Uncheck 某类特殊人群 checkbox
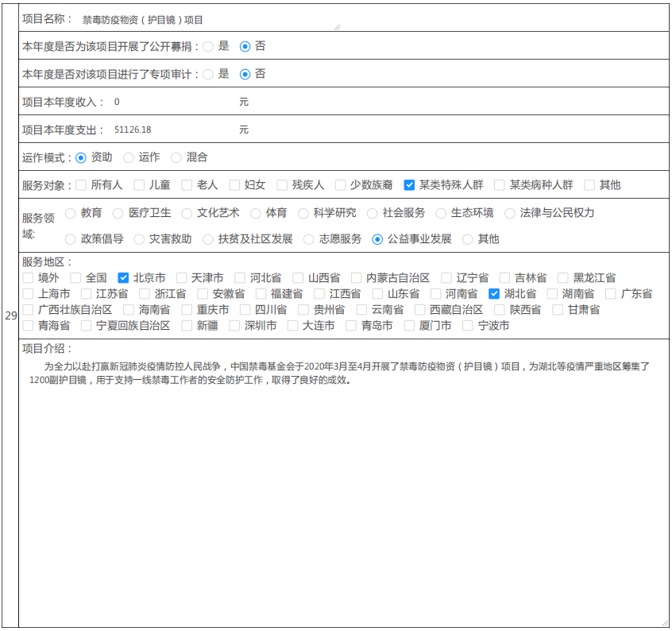 (x=409, y=185)
